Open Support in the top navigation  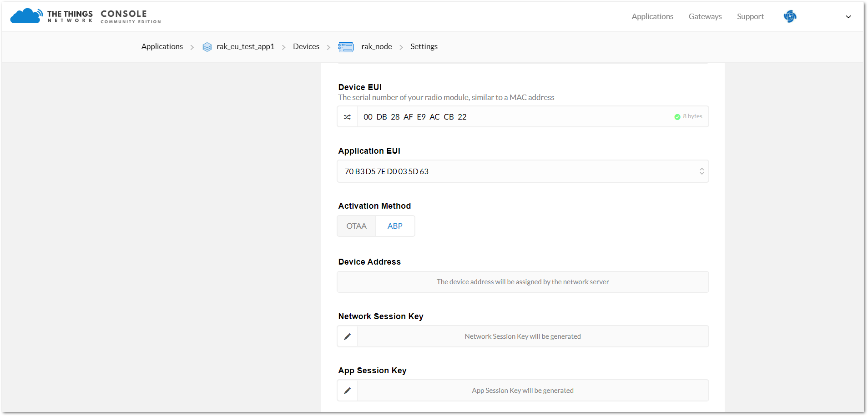tap(750, 16)
